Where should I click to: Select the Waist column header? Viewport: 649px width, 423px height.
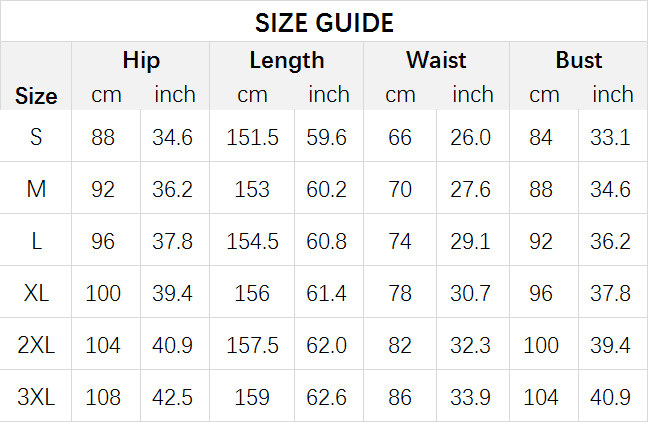(436, 60)
